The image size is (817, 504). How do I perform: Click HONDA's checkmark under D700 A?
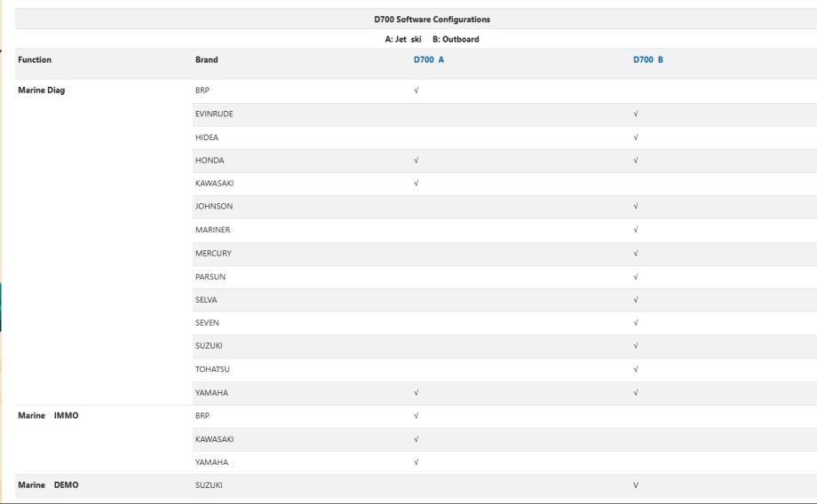point(416,161)
